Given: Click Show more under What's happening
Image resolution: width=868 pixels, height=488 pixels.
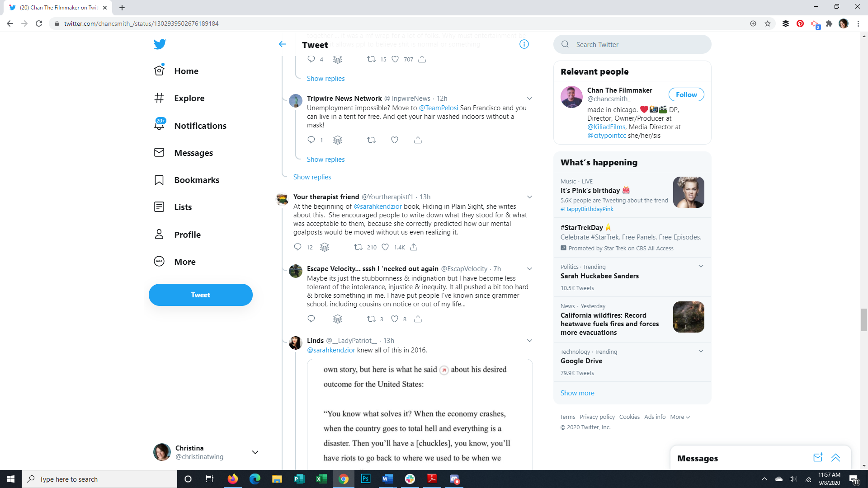Looking at the screenshot, I should point(577,393).
